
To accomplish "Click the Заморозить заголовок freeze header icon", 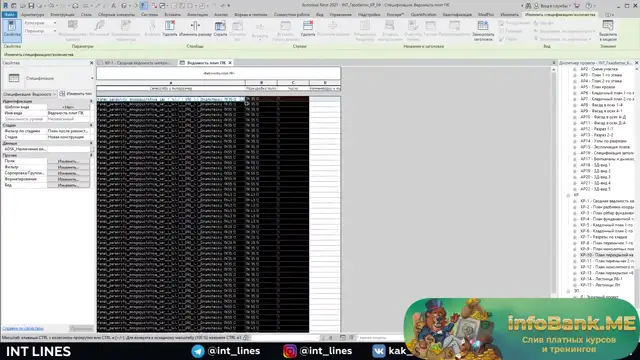I will (483, 30).
